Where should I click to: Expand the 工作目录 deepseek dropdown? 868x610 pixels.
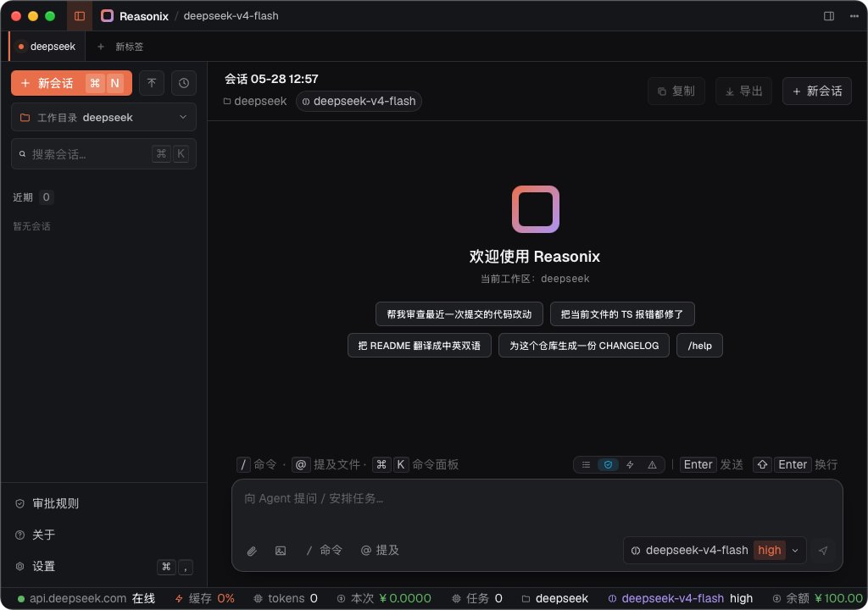coord(103,118)
